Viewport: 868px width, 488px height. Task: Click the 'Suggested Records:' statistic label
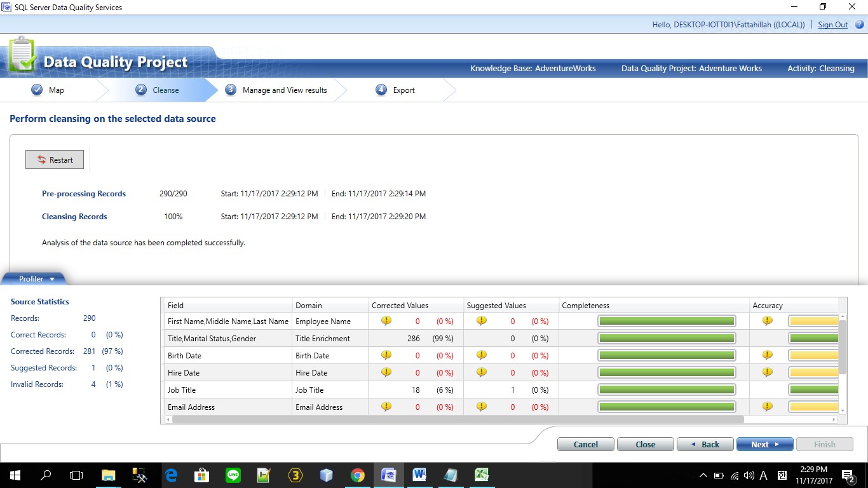coord(44,368)
